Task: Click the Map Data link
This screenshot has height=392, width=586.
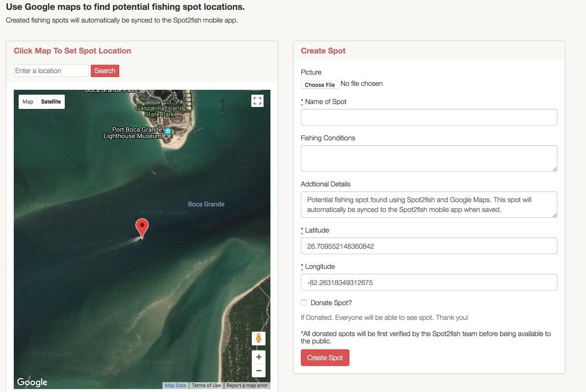Action: click(175, 386)
